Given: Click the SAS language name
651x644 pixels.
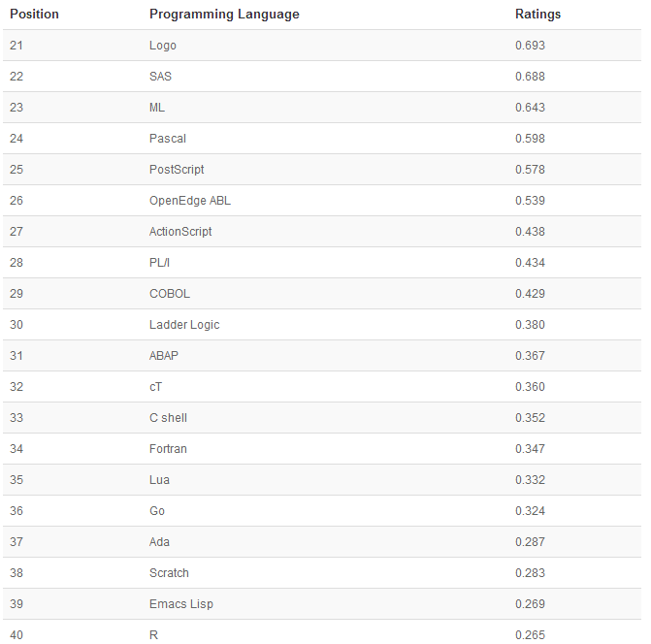Looking at the screenshot, I should 160,77.
